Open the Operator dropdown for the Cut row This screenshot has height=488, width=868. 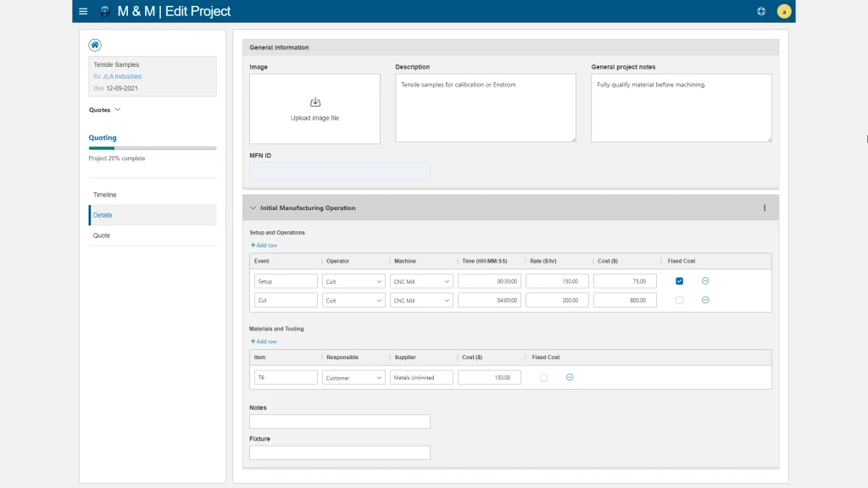coord(353,300)
